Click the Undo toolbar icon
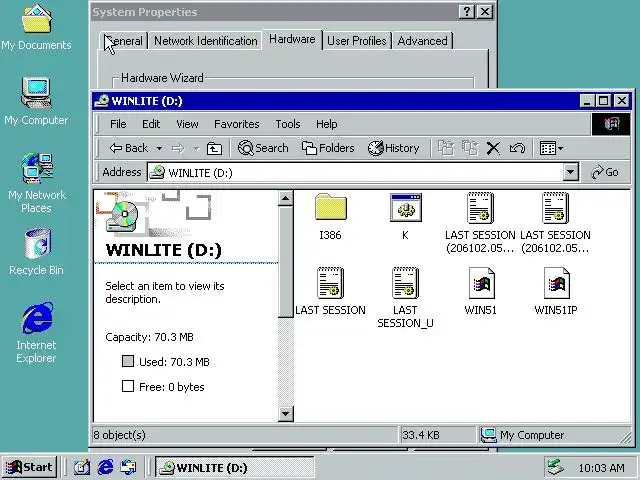 pos(517,148)
